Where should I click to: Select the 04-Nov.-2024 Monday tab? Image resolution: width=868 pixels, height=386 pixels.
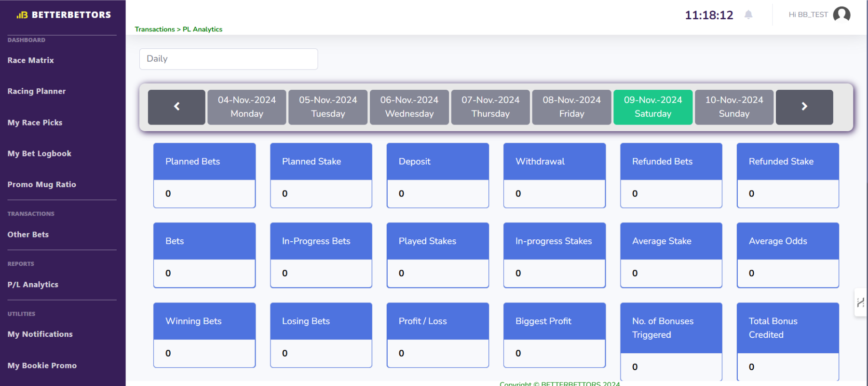[x=247, y=107]
